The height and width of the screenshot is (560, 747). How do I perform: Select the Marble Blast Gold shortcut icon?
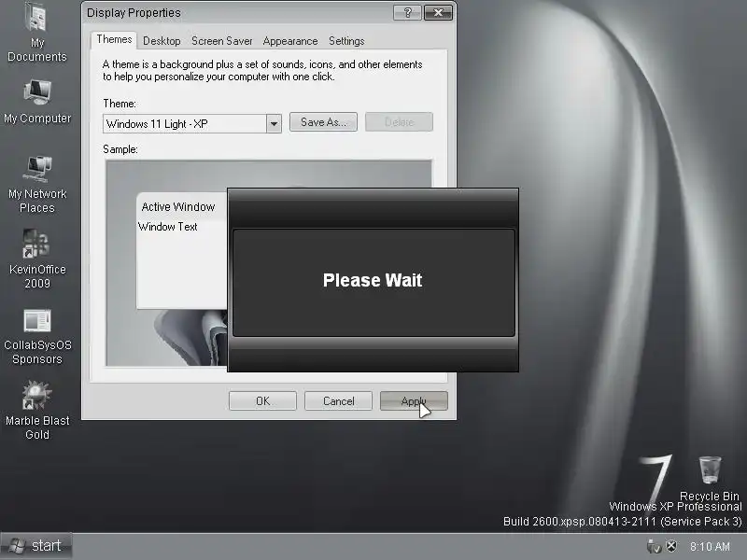[37, 411]
